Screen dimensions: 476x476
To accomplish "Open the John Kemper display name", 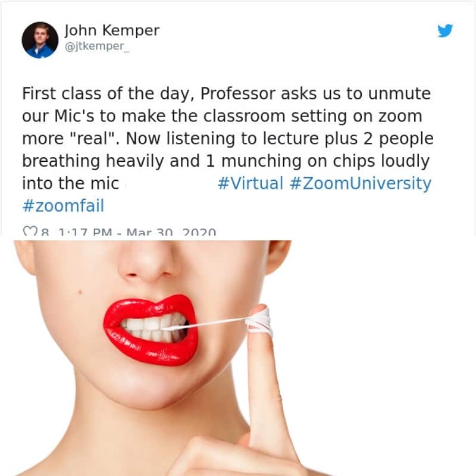I will 112,30.
